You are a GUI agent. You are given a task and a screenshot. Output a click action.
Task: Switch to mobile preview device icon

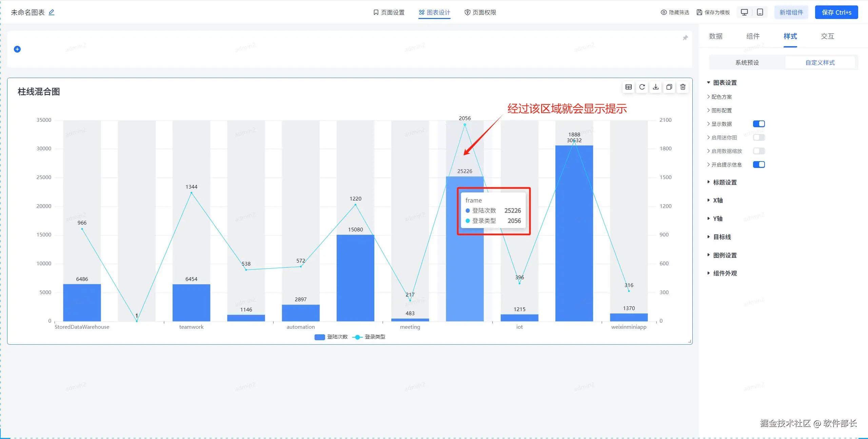[760, 12]
